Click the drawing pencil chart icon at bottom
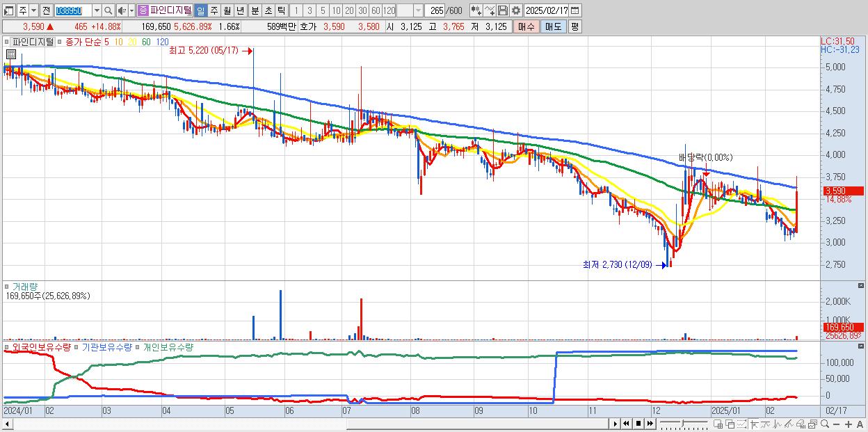This screenshot has width=868, height=432. (789, 424)
